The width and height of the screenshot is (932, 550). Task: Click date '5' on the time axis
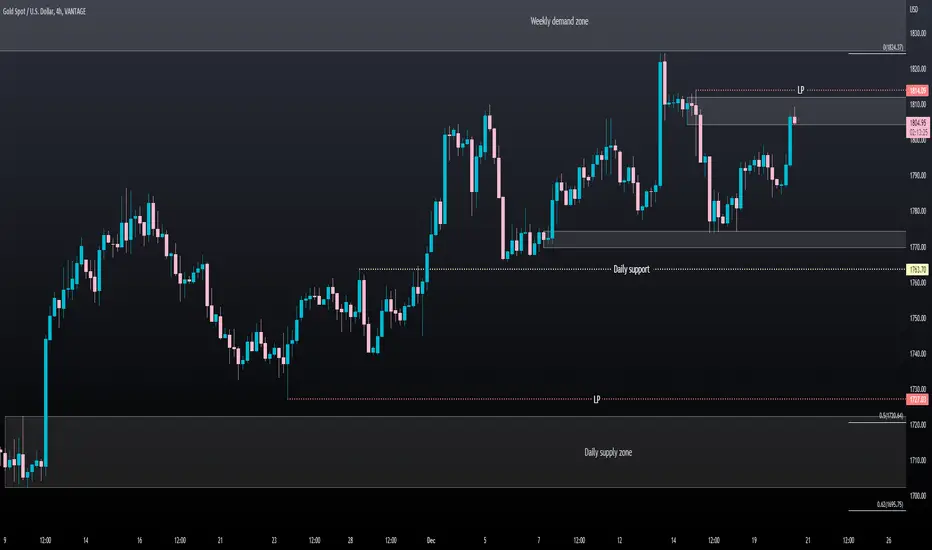485,540
